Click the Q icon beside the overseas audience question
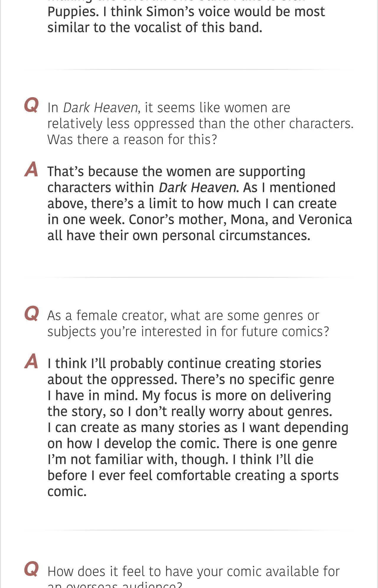 tap(31, 569)
